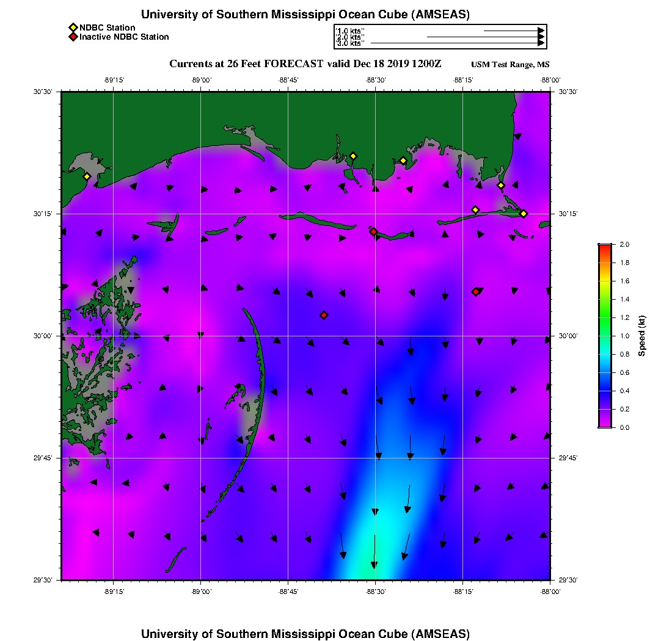
Task: Click the 'NDBC Station' legend label
Action: pyautogui.click(x=107, y=27)
